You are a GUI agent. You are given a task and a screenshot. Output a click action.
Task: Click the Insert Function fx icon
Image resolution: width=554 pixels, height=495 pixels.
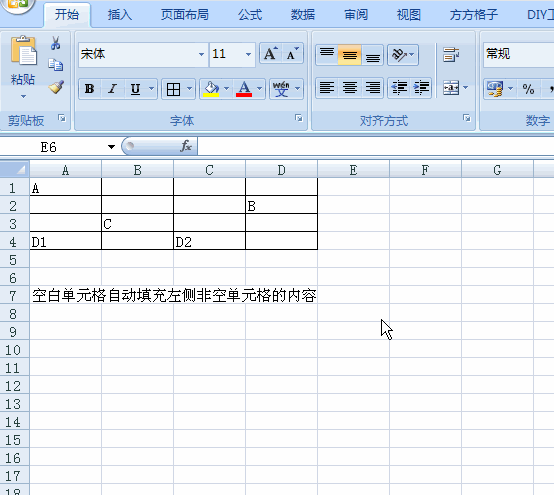tap(186, 146)
